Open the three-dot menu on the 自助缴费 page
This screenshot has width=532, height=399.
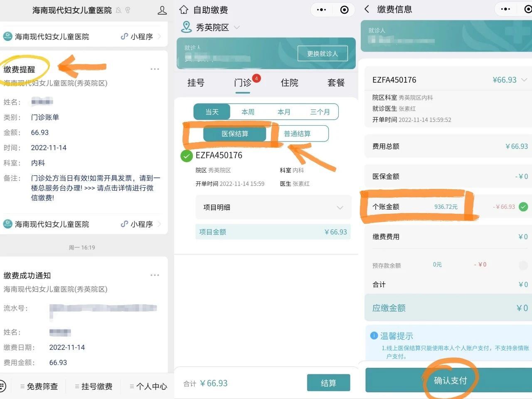321,10
